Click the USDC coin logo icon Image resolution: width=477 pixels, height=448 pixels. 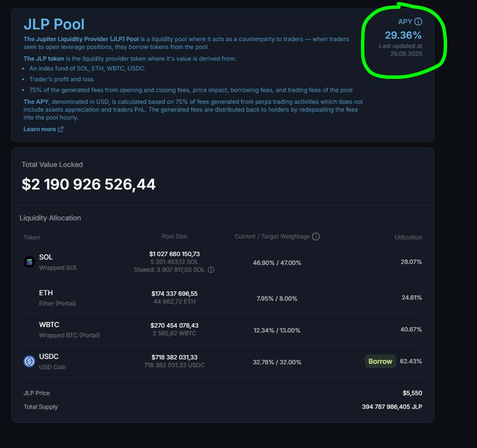(x=29, y=361)
